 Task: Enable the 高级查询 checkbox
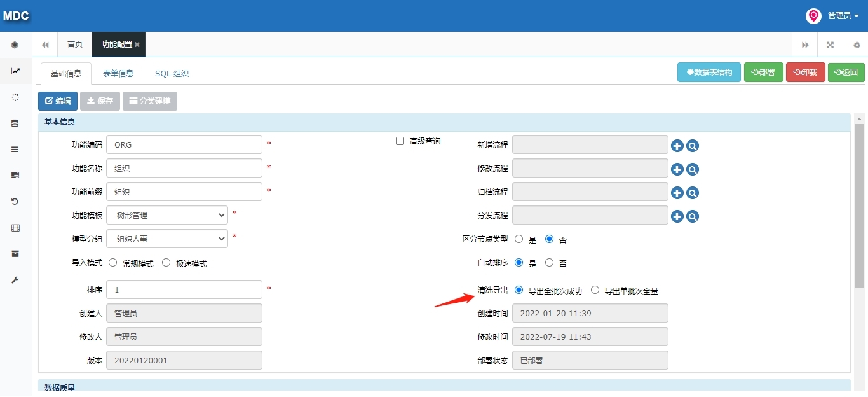[400, 141]
